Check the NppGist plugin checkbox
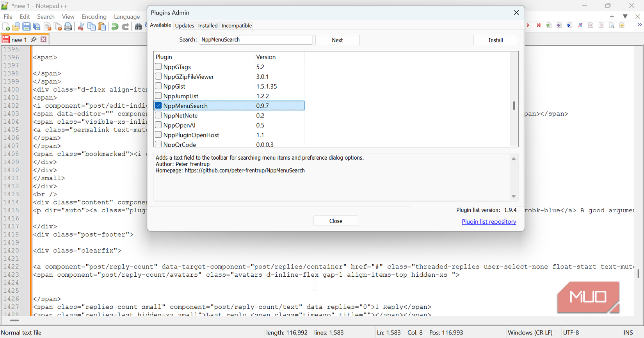Screen dimensions: 644x338 pyautogui.click(x=158, y=86)
